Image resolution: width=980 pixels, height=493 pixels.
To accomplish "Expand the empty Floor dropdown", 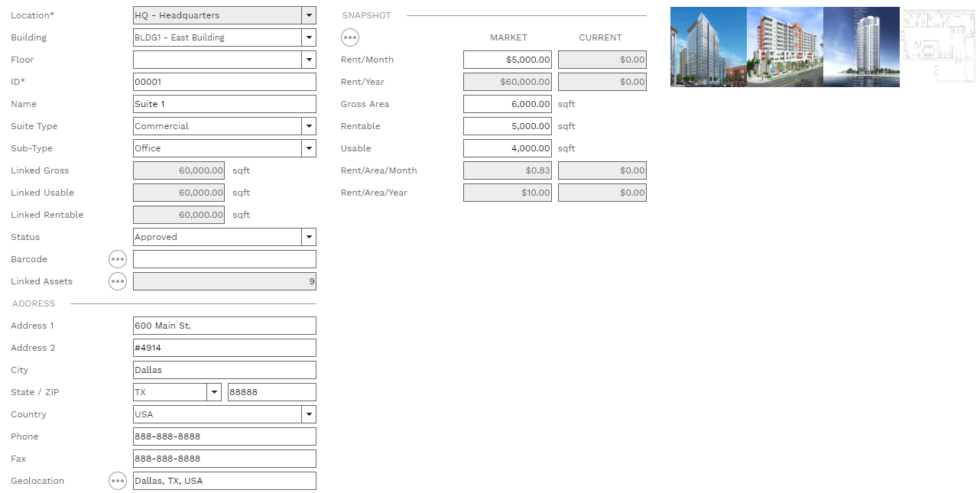I will coord(308,60).
